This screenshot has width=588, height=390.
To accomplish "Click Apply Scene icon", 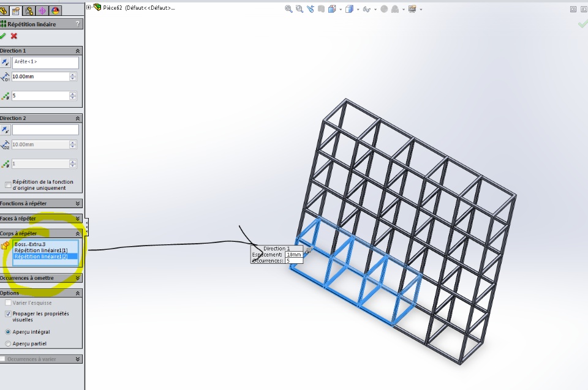I will (x=395, y=9).
